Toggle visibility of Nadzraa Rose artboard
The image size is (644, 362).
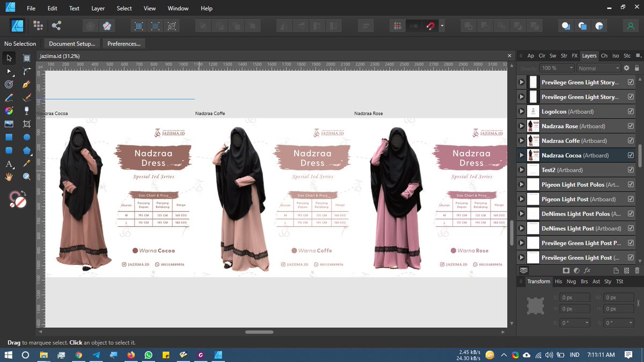click(x=631, y=126)
